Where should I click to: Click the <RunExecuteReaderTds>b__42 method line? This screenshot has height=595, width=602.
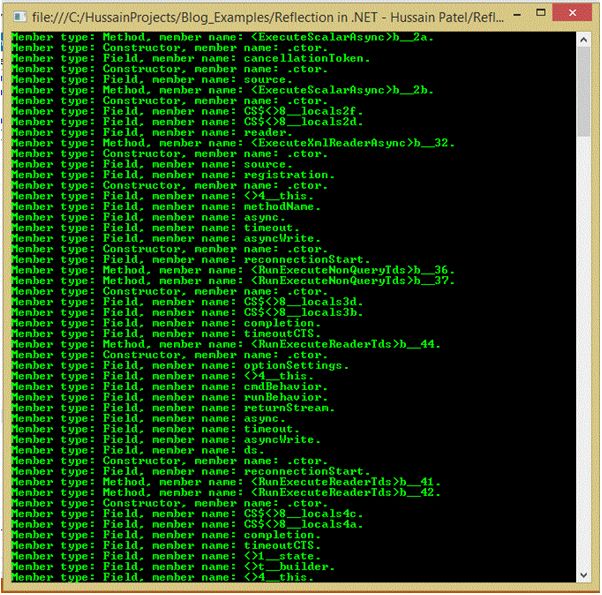[x=226, y=493]
